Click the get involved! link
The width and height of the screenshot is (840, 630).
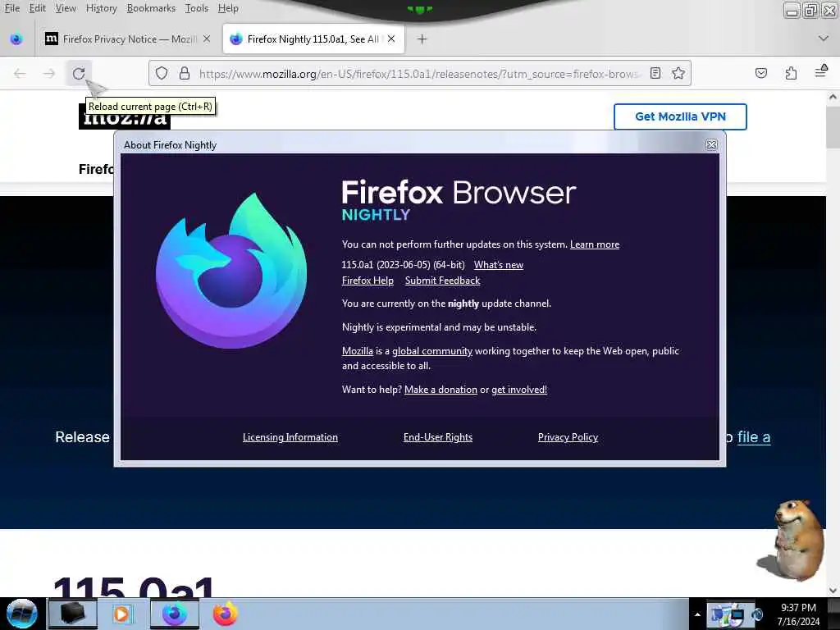click(x=519, y=390)
